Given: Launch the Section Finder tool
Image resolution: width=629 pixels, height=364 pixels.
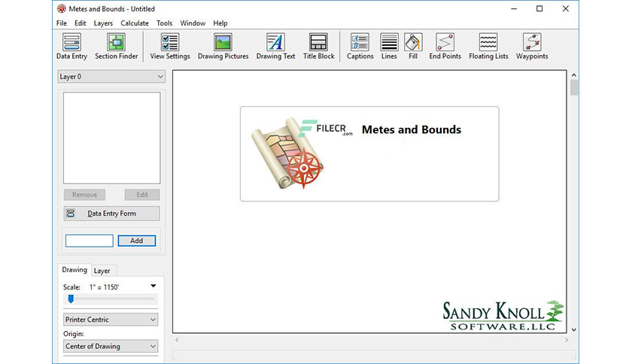Looking at the screenshot, I should 117,47.
